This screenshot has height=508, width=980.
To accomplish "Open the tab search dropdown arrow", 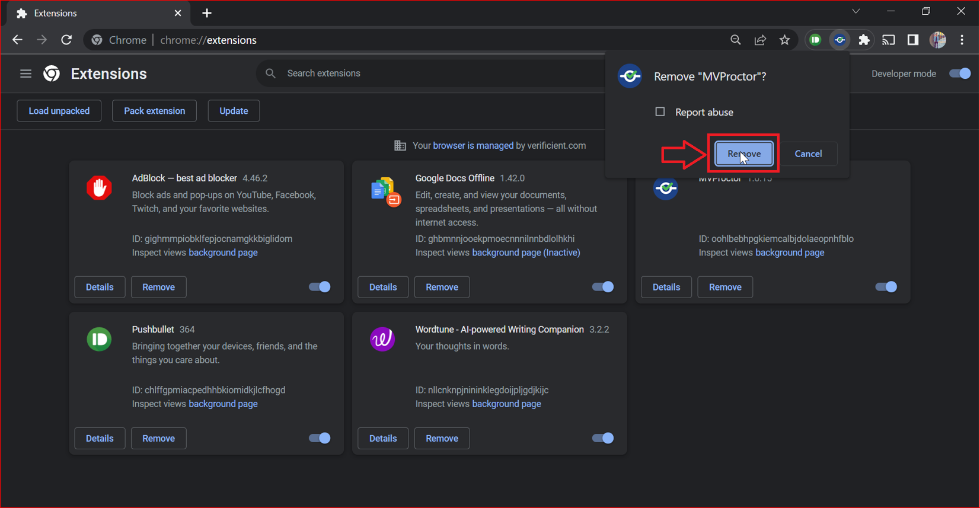I will pos(856,11).
